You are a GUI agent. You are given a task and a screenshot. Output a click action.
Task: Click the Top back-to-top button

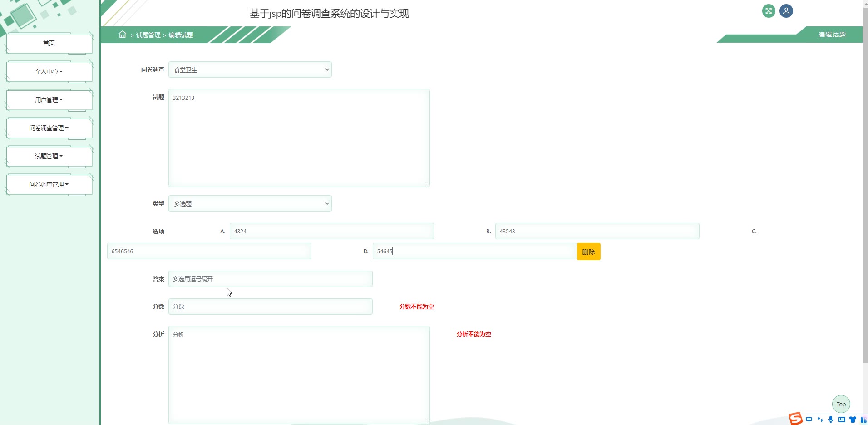[x=841, y=404]
